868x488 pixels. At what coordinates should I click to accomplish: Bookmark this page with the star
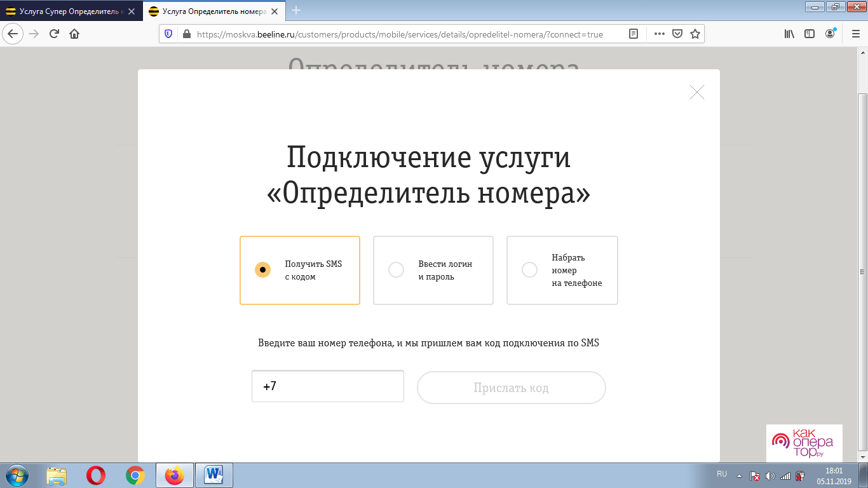point(695,34)
